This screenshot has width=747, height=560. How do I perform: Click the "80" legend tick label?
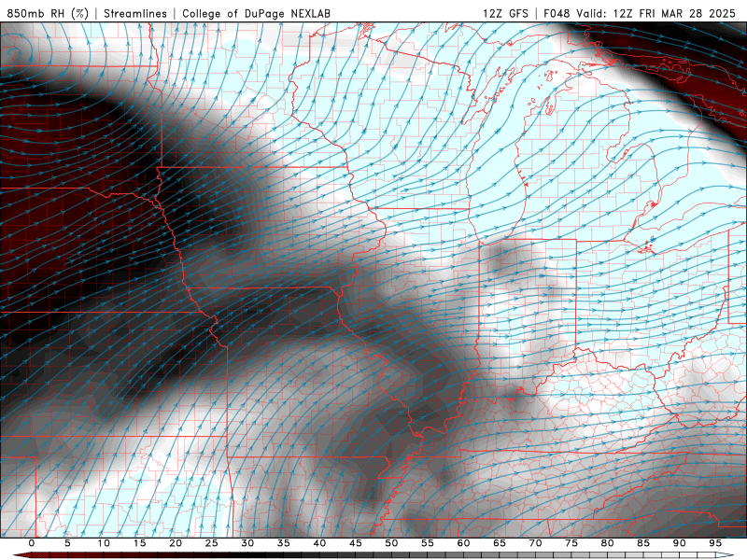pos(607,543)
